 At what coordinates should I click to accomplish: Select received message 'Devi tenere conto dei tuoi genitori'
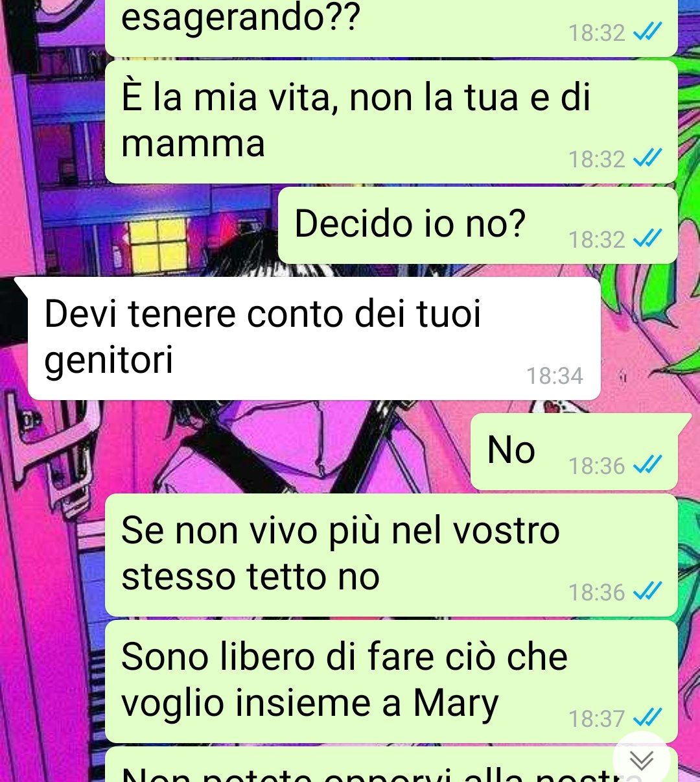(314, 338)
